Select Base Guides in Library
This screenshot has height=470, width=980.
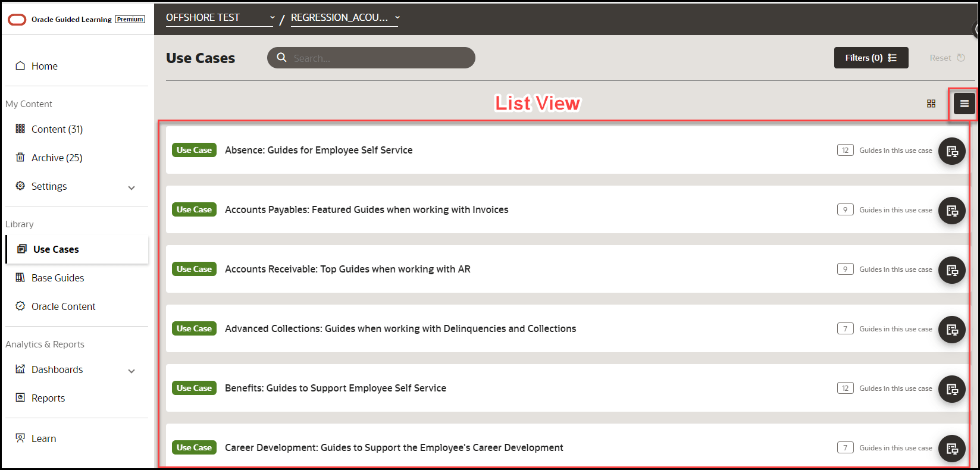click(x=58, y=278)
